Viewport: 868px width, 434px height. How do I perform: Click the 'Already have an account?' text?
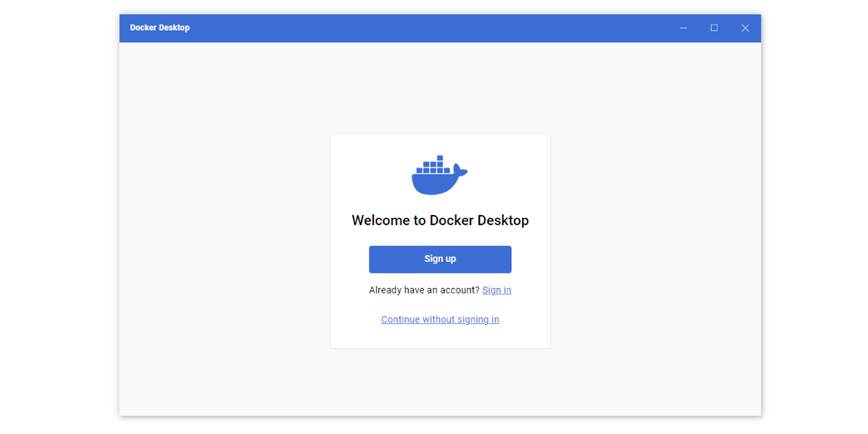[x=424, y=290]
